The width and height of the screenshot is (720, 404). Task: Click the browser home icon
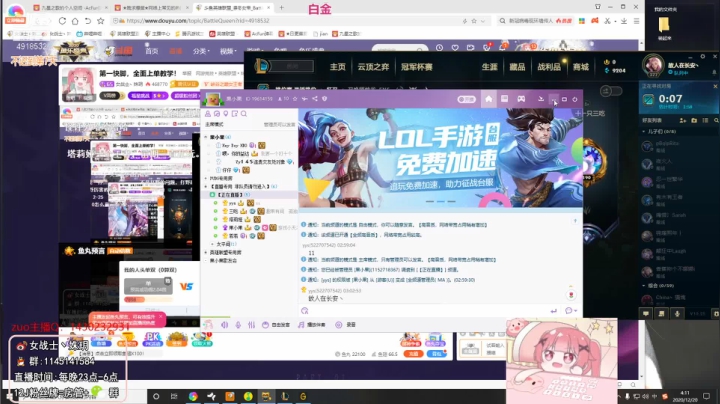75,21
